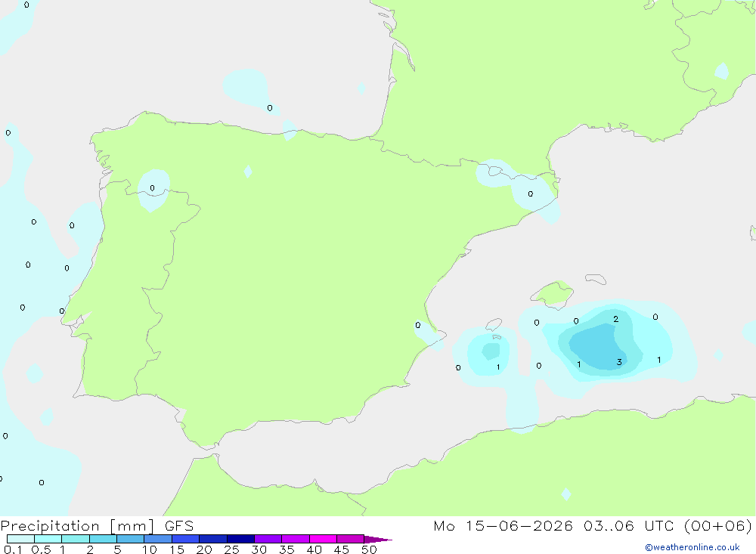
Task: Choose the 20–25 mm legend color box
Action: coord(213,539)
